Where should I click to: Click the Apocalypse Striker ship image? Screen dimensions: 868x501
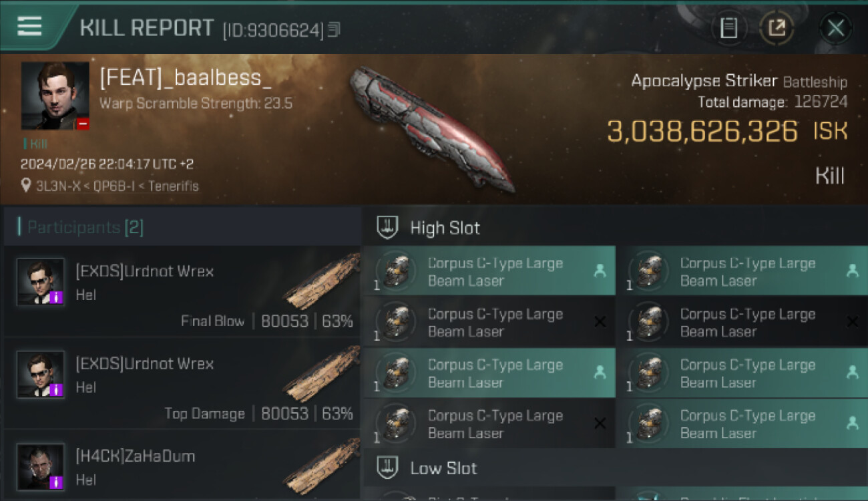[x=431, y=129]
